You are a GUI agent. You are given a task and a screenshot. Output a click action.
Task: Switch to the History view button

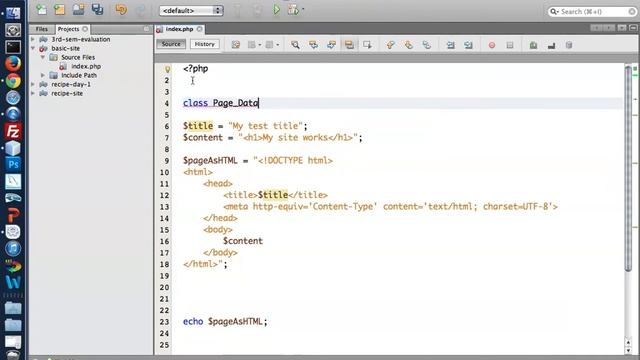[x=204, y=44]
